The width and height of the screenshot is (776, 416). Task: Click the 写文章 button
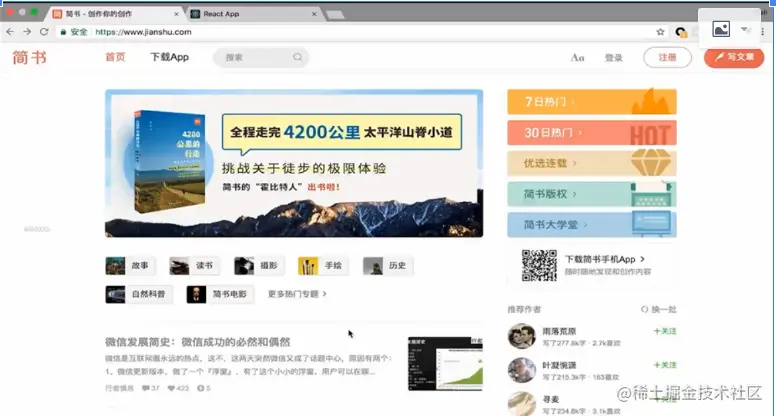coord(734,57)
